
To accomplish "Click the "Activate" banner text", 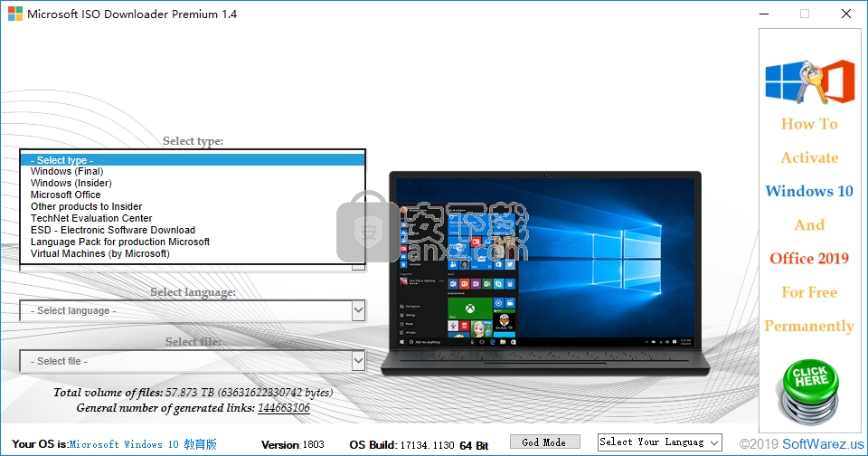I will pos(809,157).
